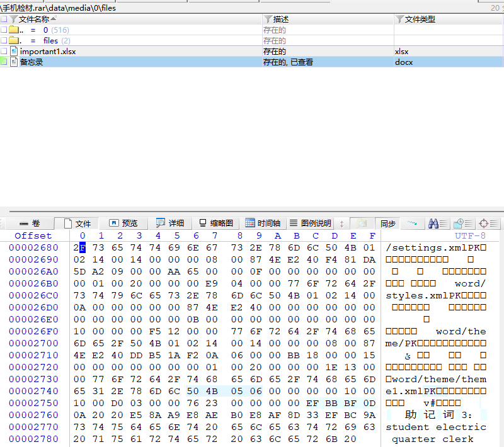Switch to the 详细 (Details) view

coord(170,224)
